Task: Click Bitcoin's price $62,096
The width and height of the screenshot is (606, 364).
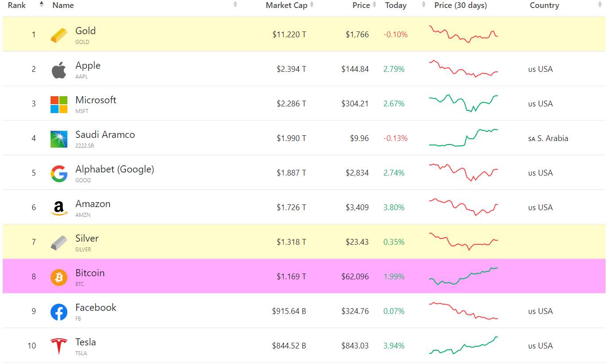Action: click(x=355, y=277)
